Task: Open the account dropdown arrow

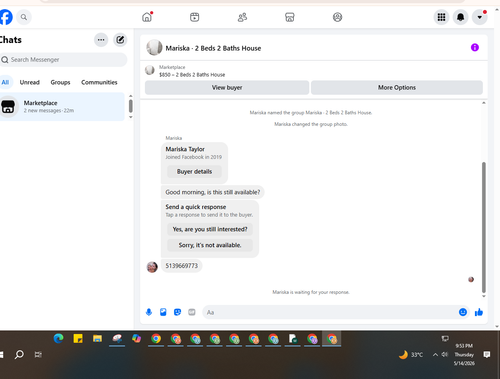Action: tap(480, 17)
